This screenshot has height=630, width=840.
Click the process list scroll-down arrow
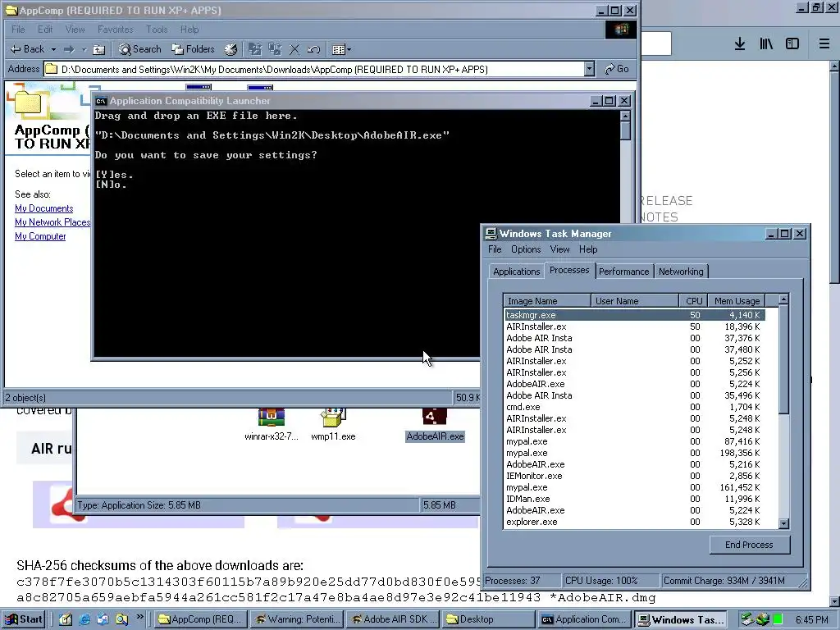(783, 523)
